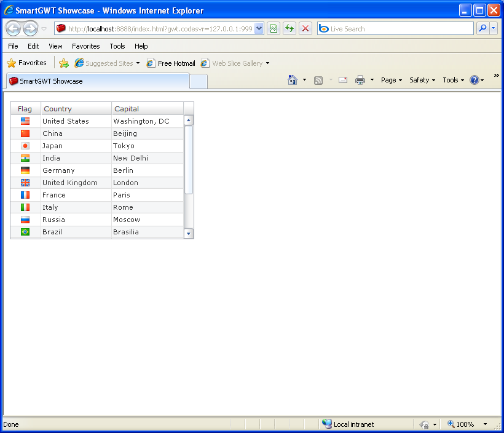The height and width of the screenshot is (433, 504).
Task: Click the Russia flag icon
Action: point(25,220)
